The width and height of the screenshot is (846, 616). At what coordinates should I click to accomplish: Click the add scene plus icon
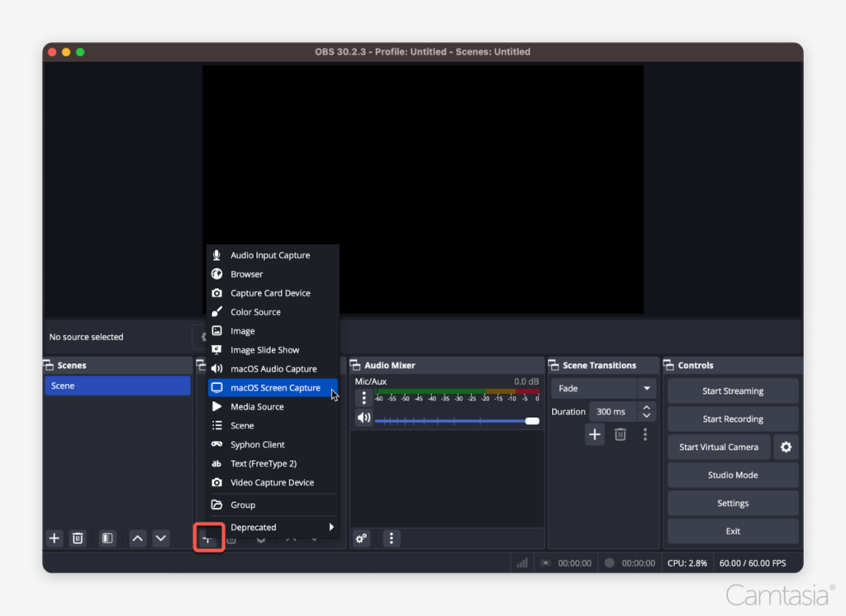[55, 538]
